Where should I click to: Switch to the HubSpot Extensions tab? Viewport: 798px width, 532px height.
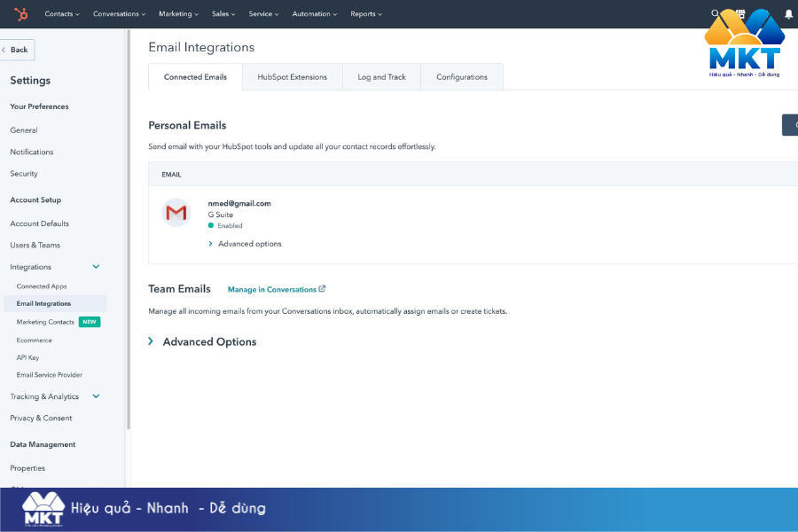(x=293, y=77)
